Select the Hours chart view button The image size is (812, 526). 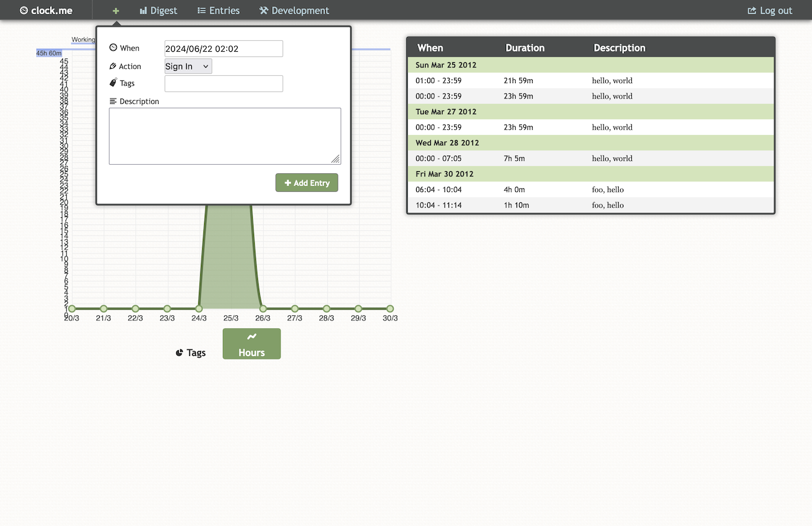pyautogui.click(x=251, y=344)
